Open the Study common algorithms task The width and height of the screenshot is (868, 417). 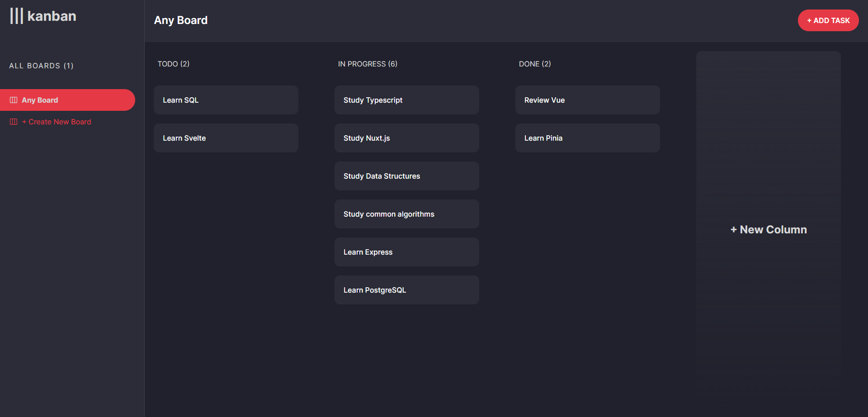coord(406,214)
